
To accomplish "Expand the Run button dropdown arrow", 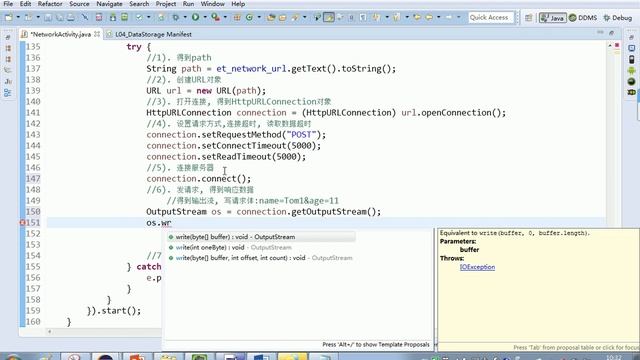I will click(205, 18).
